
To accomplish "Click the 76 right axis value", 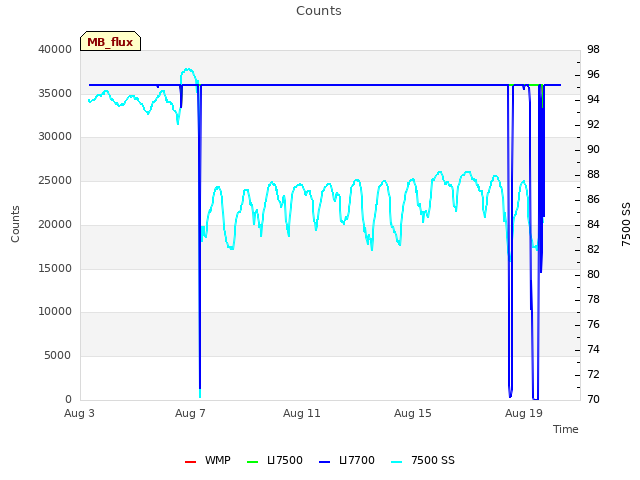I will pos(593,324).
